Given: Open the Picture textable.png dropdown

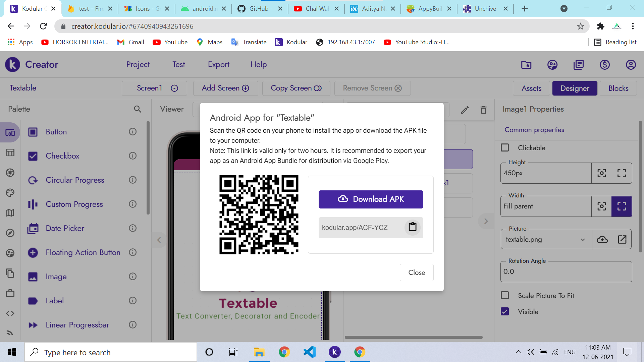Looking at the screenshot, I should [583, 239].
